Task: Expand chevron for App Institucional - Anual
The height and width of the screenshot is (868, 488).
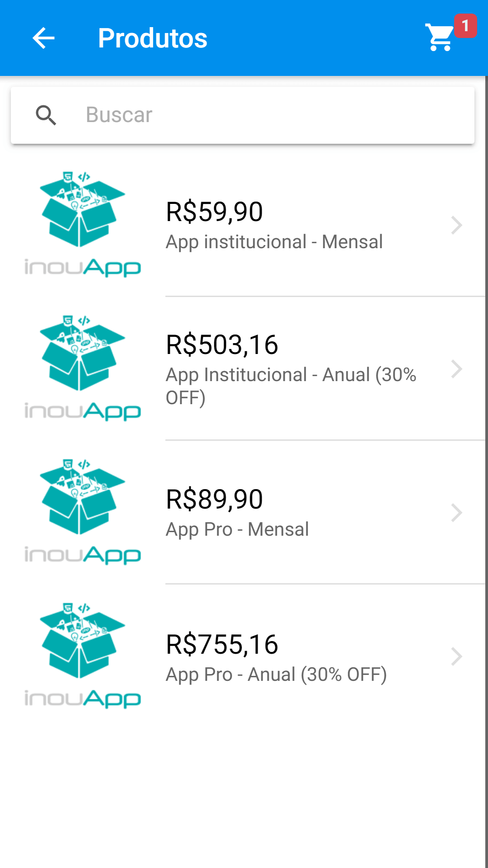Action: point(457,369)
